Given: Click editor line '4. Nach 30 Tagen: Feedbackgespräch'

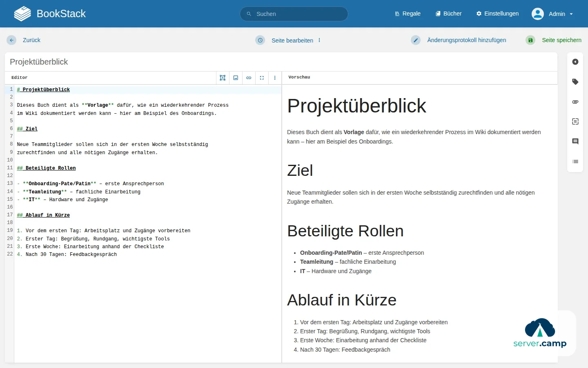Looking at the screenshot, I should pos(67,254).
